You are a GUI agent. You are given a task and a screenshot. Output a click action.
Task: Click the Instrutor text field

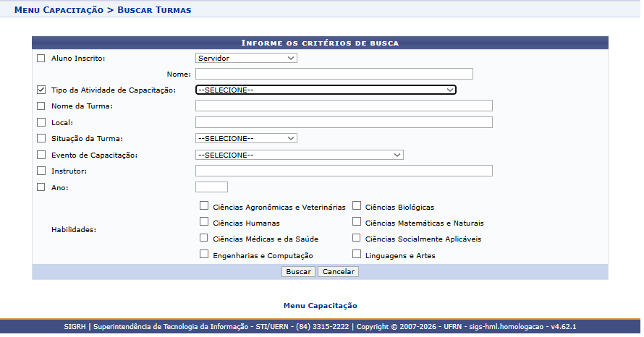coord(344,171)
